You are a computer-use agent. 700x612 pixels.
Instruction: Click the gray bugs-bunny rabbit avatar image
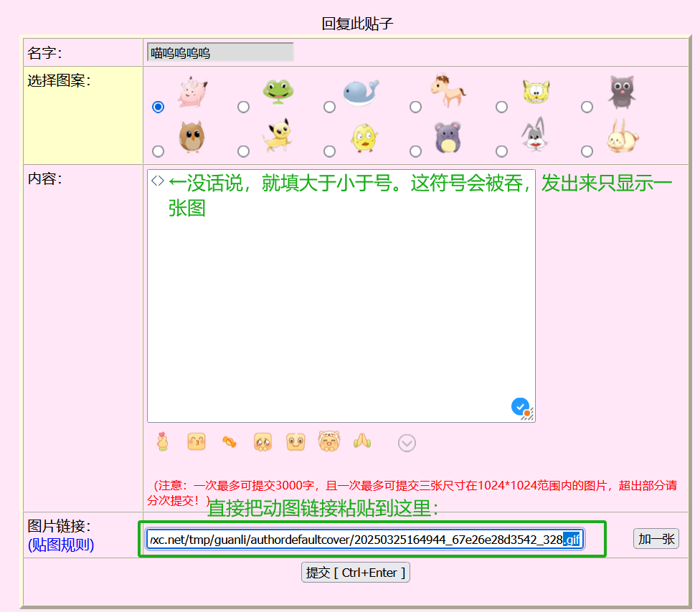pyautogui.click(x=535, y=135)
